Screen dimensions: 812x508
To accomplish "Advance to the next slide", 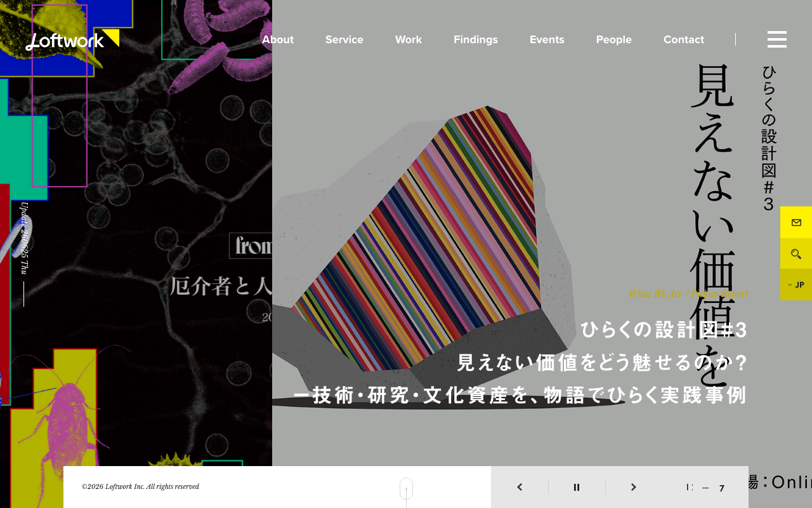I will [633, 487].
